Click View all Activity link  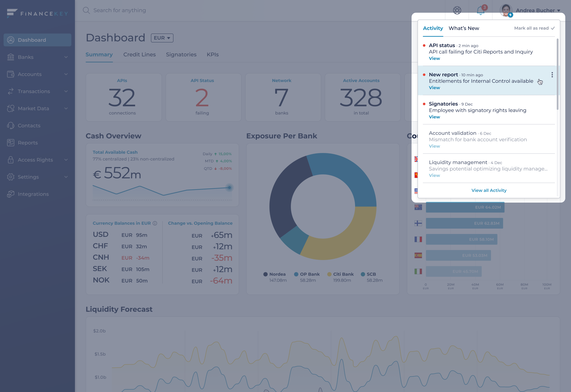[489, 190]
